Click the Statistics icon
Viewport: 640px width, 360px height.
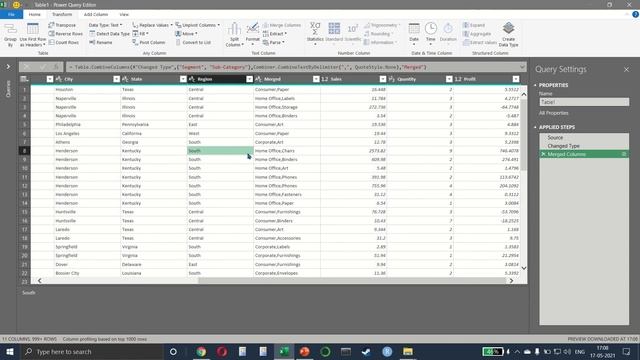(315, 33)
